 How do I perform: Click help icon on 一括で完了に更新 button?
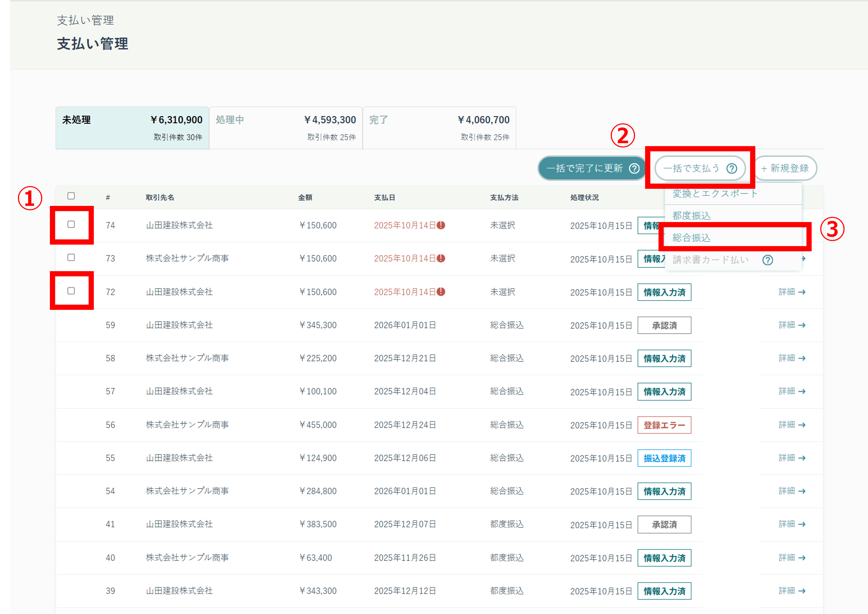click(x=634, y=168)
